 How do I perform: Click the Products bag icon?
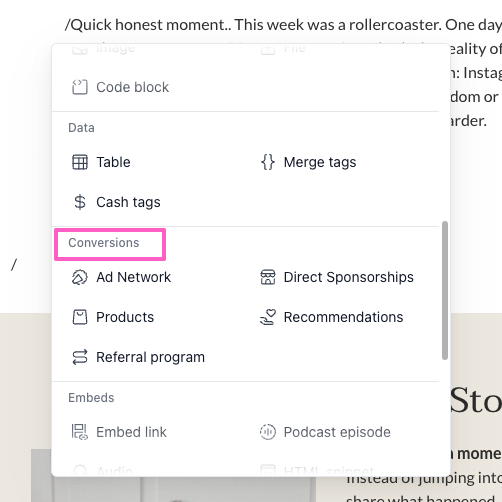[80, 317]
